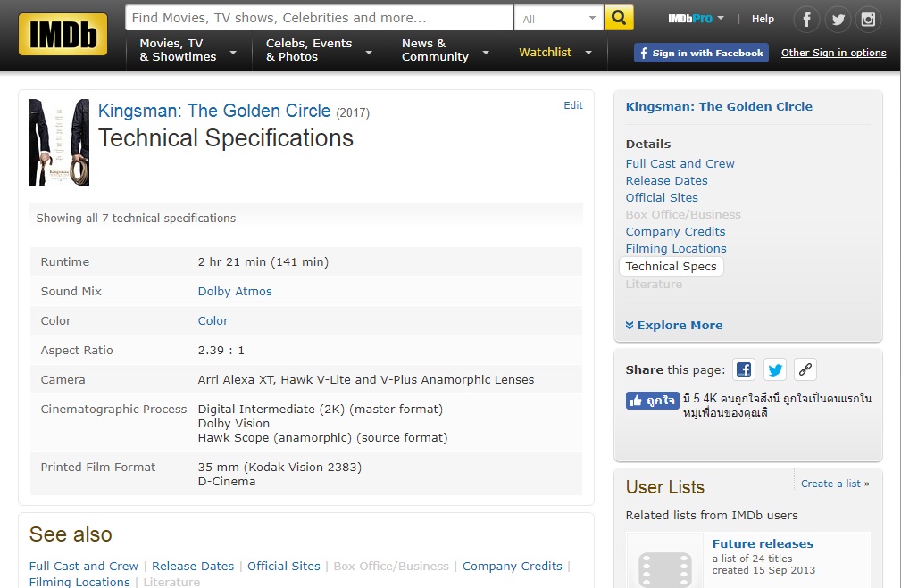Click the Kingsman movie poster thumbnail
The width and height of the screenshot is (901, 588).
click(x=59, y=143)
